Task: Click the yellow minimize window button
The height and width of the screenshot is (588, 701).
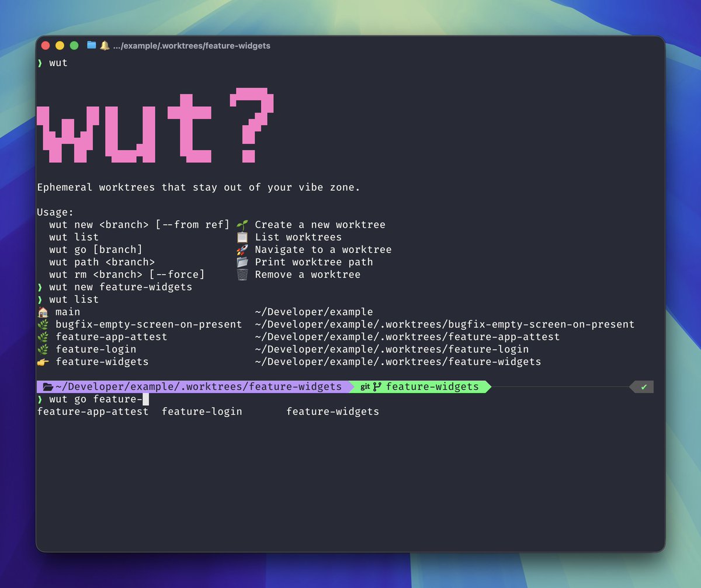Action: pos(60,46)
